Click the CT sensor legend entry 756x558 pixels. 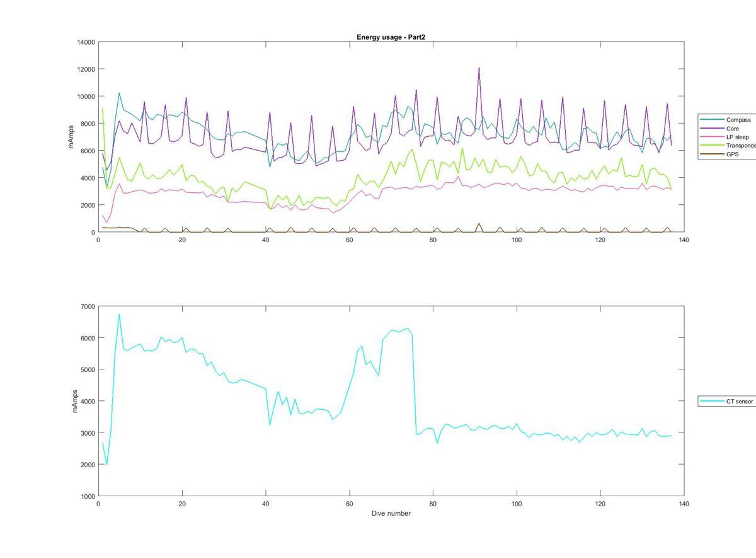pyautogui.click(x=727, y=401)
